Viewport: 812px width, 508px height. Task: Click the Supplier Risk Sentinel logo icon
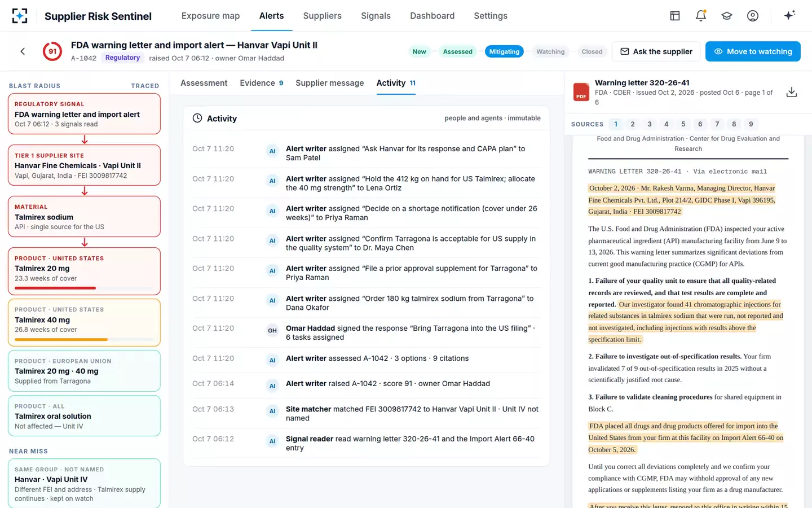pos(20,16)
